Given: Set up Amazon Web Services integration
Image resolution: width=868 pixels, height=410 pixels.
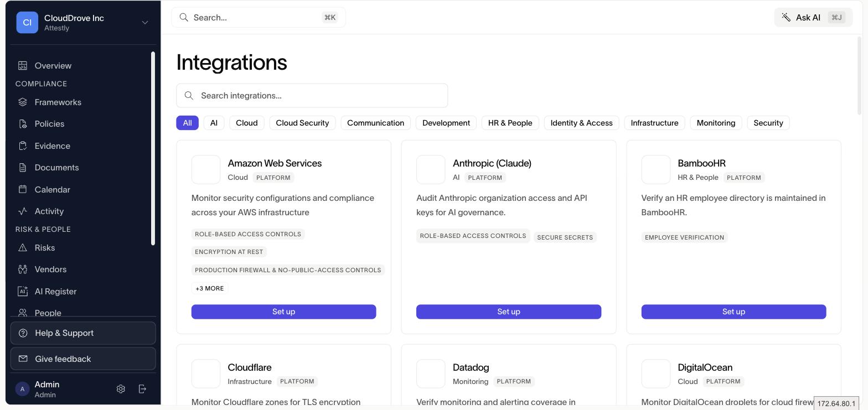Looking at the screenshot, I should click(x=284, y=312).
